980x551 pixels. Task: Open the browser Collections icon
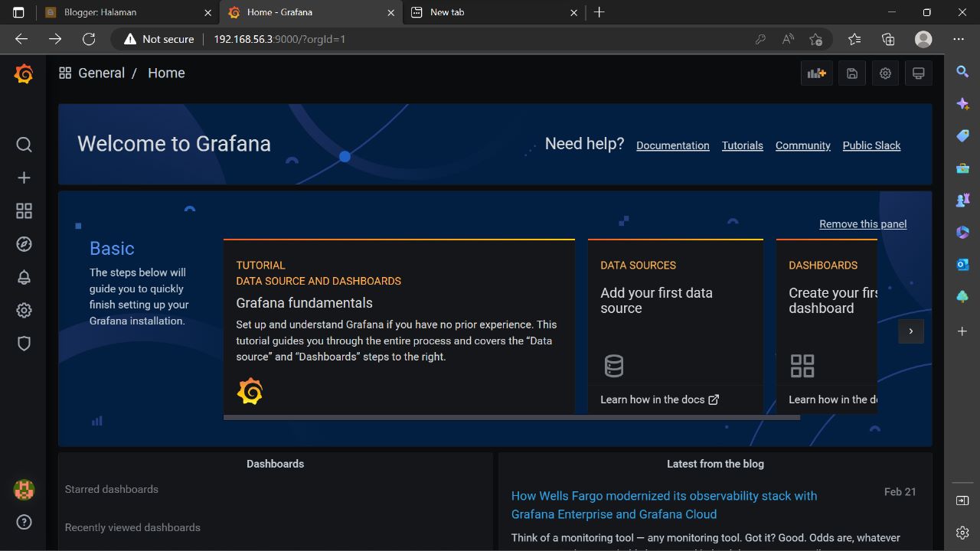tap(888, 39)
